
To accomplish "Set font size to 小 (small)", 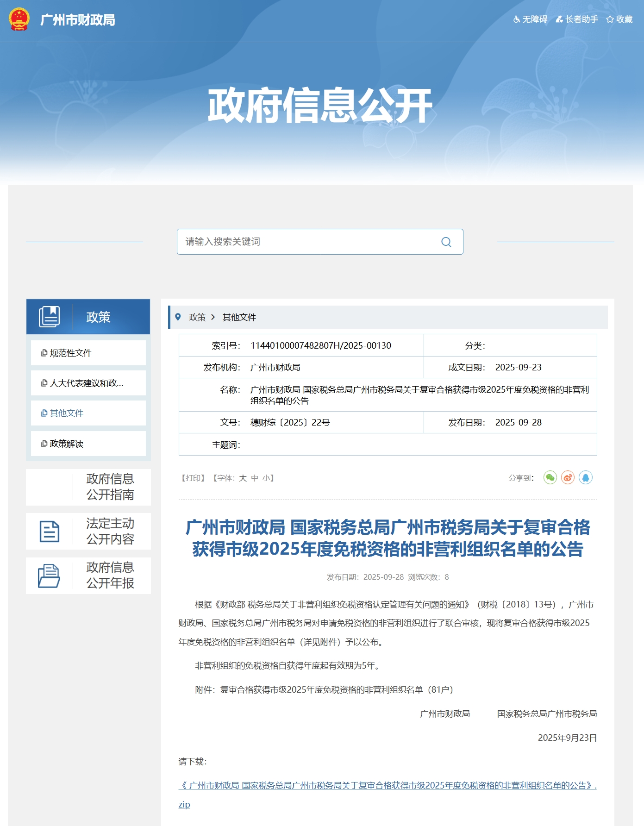I will click(x=266, y=478).
